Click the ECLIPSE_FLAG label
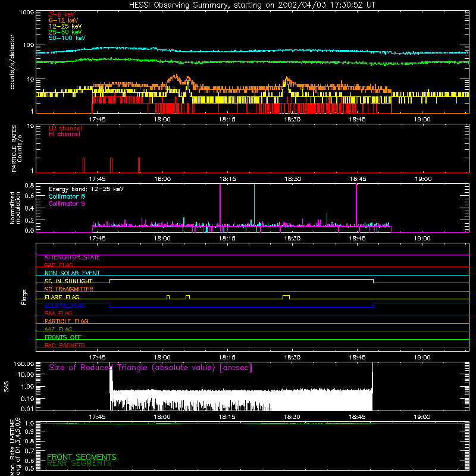This screenshot has height=476, width=476. pyautogui.click(x=65, y=305)
